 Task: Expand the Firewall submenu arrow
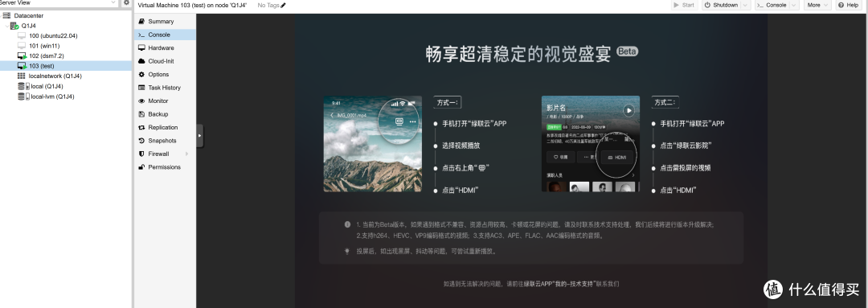click(x=186, y=154)
